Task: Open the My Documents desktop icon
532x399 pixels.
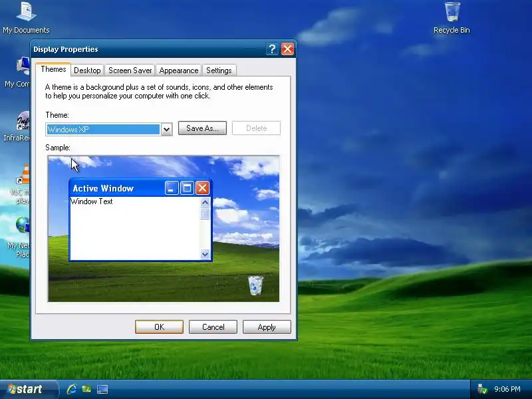Action: 26,18
